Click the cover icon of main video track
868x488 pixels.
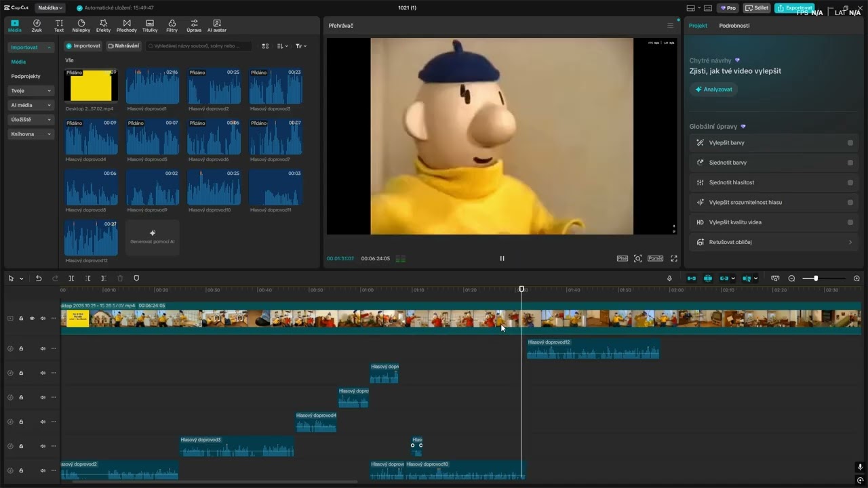[10, 319]
